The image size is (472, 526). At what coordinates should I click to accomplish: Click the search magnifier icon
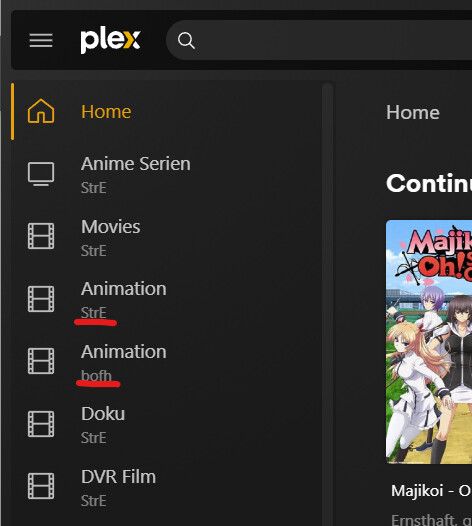(x=186, y=41)
